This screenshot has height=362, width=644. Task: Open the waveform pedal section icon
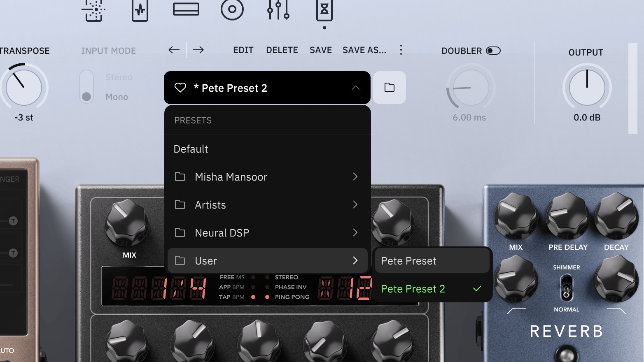(140, 10)
